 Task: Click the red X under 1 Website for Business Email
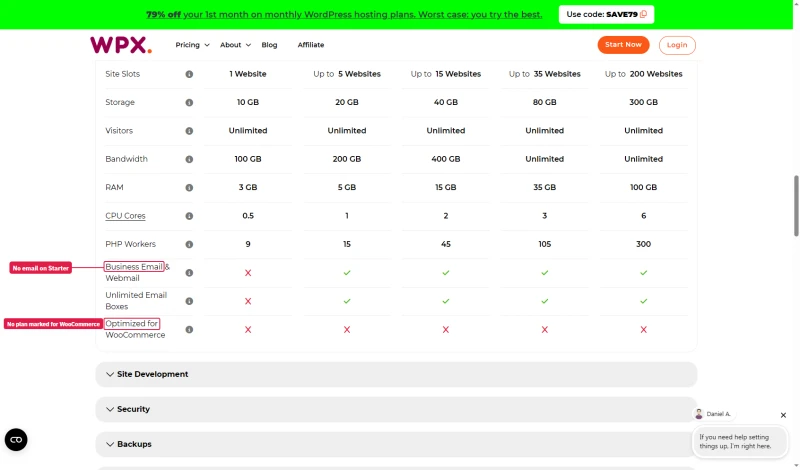[x=248, y=273]
